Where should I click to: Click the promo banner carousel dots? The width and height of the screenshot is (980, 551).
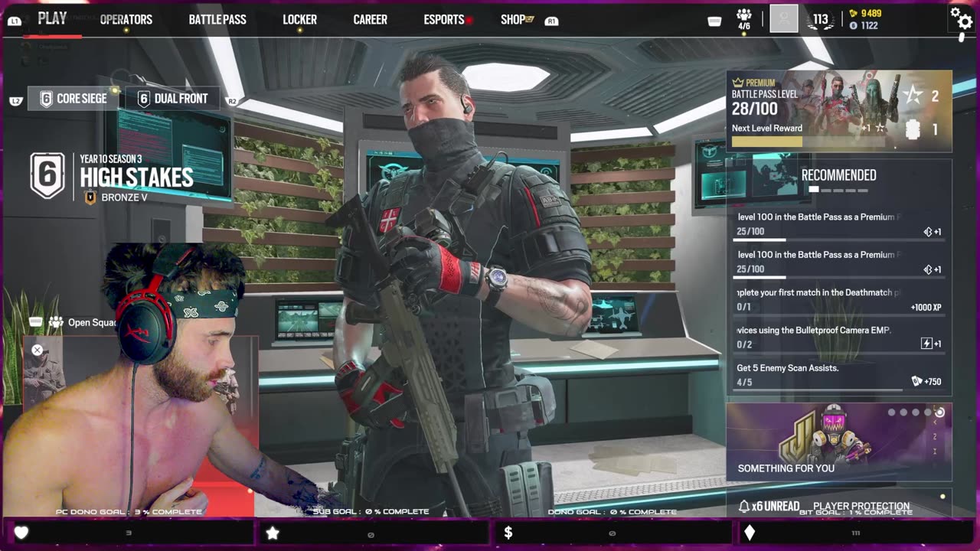pos(916,412)
